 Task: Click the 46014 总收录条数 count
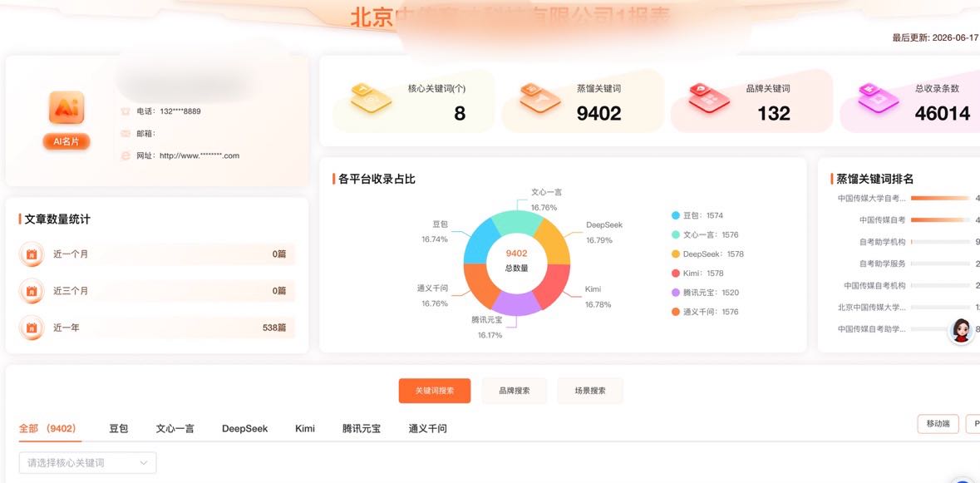click(x=943, y=113)
